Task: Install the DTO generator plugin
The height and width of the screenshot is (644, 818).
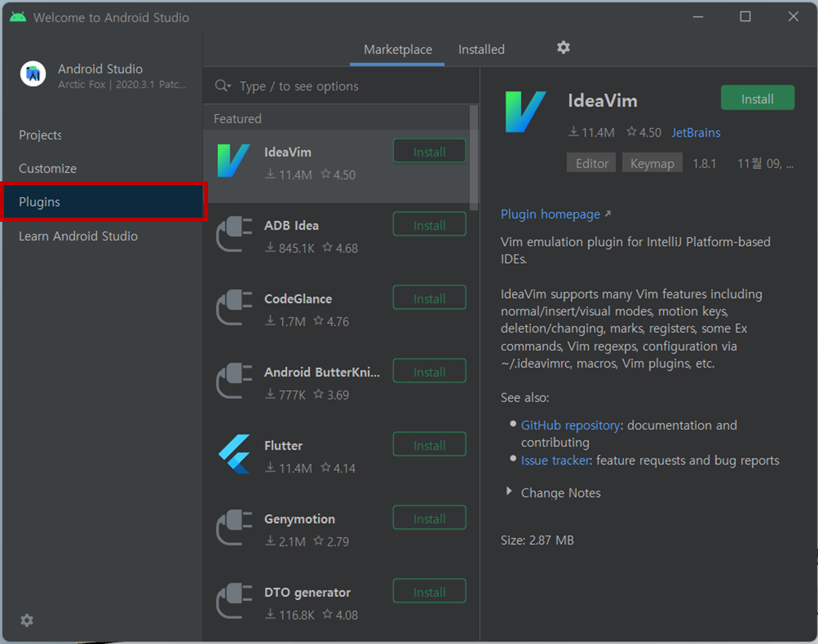Action: (429, 592)
